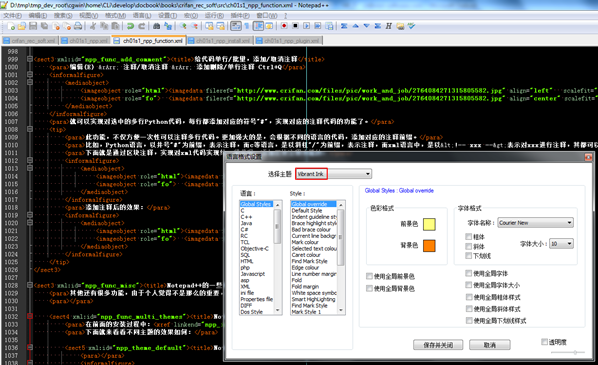Image resolution: width=598 pixels, height=365 pixels.
Task: Click the Replace toolbar icon
Action: click(x=168, y=26)
